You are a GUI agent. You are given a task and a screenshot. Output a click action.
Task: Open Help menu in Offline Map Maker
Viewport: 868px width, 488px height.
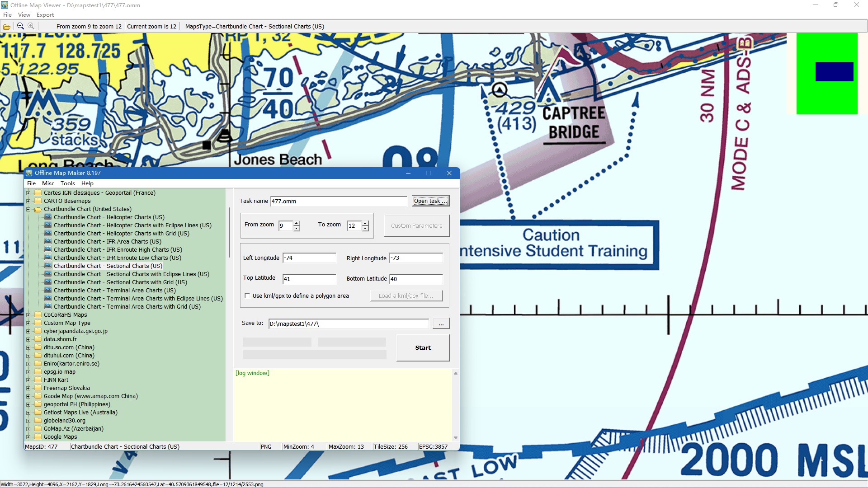[87, 183]
